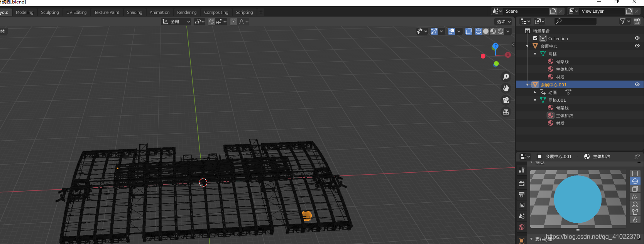The image size is (644, 244).
Task: Open the Scene properties tab icon
Action: 522,216
